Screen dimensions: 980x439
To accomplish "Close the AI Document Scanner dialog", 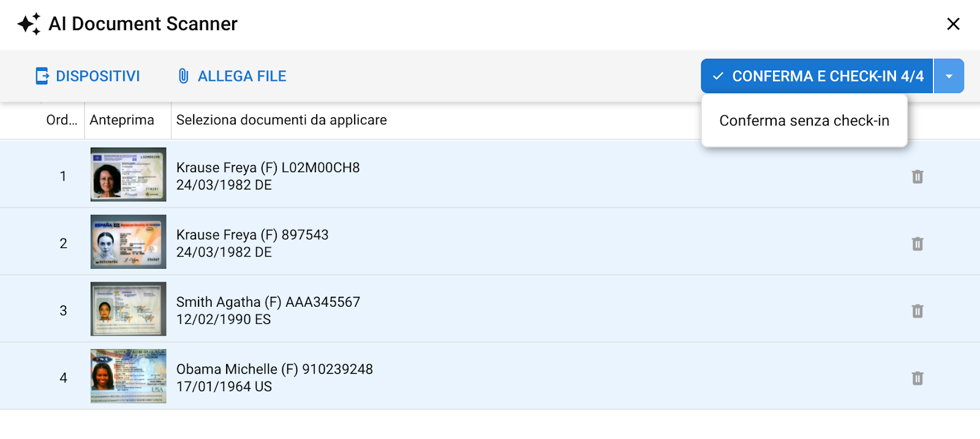I will pyautogui.click(x=952, y=24).
